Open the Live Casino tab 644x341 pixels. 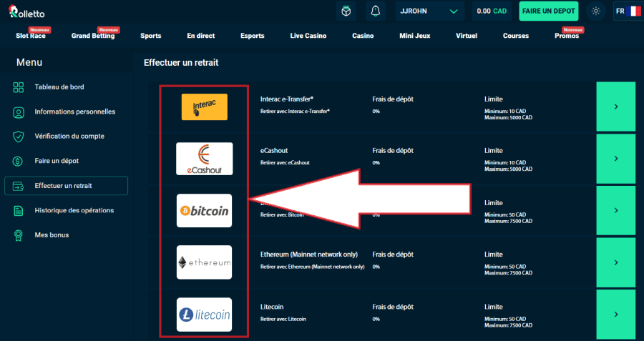pyautogui.click(x=308, y=36)
